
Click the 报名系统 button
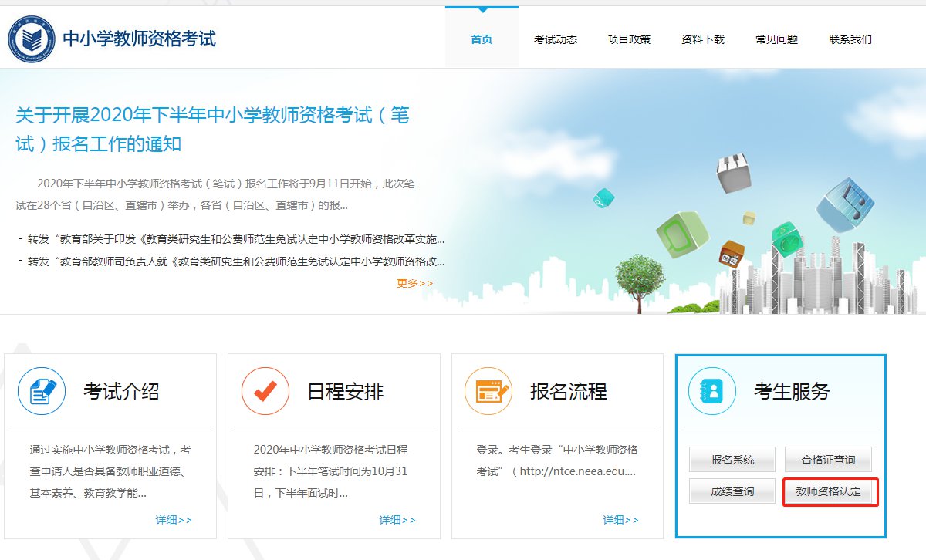pyautogui.click(x=732, y=460)
